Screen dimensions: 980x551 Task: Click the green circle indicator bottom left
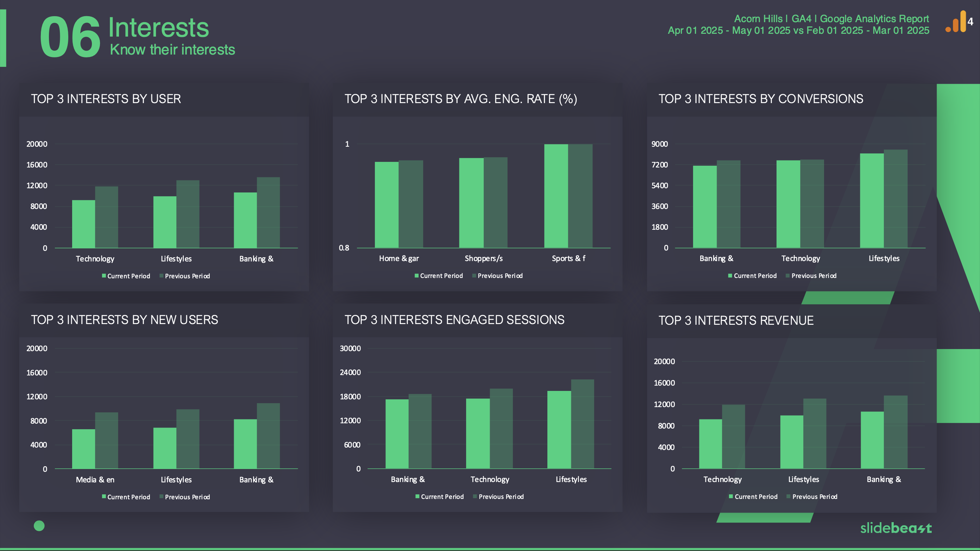(x=39, y=525)
